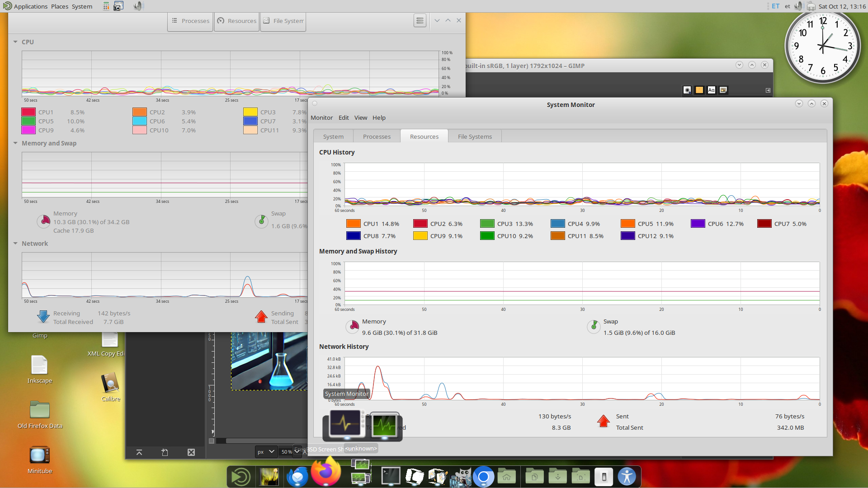
Task: Click the Chromium icon in the dock
Action: [483, 477]
